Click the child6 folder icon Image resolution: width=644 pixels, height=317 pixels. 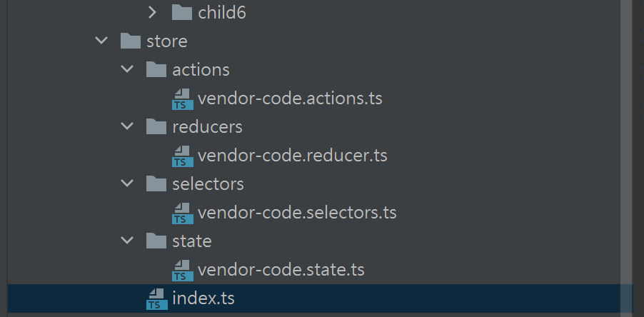(182, 12)
